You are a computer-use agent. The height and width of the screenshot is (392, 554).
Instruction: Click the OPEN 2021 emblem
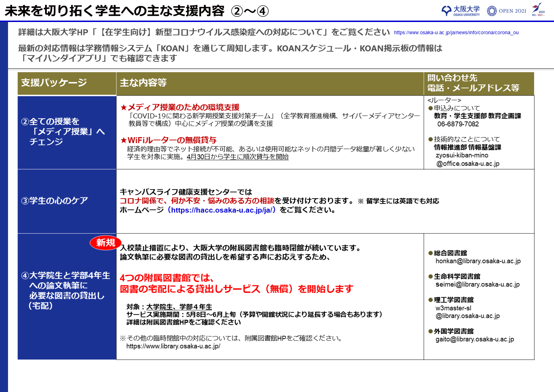(507, 11)
